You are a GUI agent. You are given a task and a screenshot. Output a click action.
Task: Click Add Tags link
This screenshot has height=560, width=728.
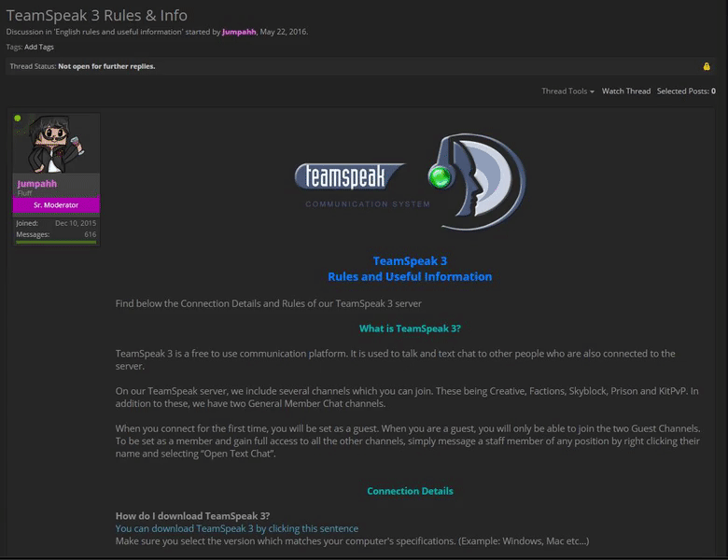[x=39, y=47]
